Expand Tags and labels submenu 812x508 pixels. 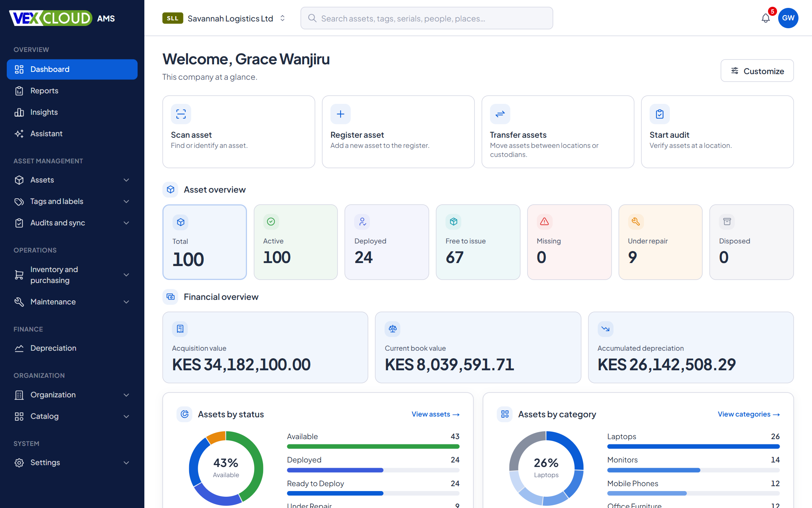pos(72,201)
